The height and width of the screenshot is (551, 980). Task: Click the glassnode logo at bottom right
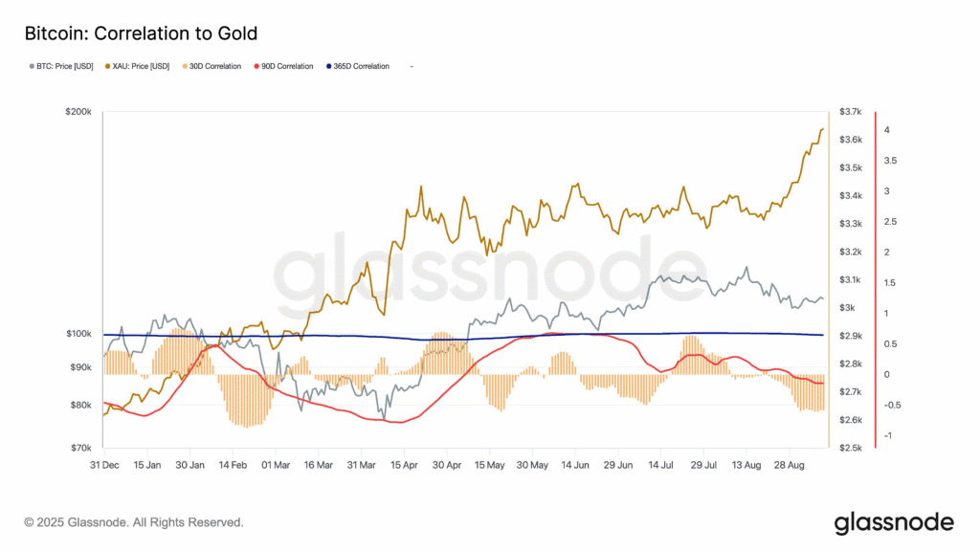pyautogui.click(x=894, y=522)
